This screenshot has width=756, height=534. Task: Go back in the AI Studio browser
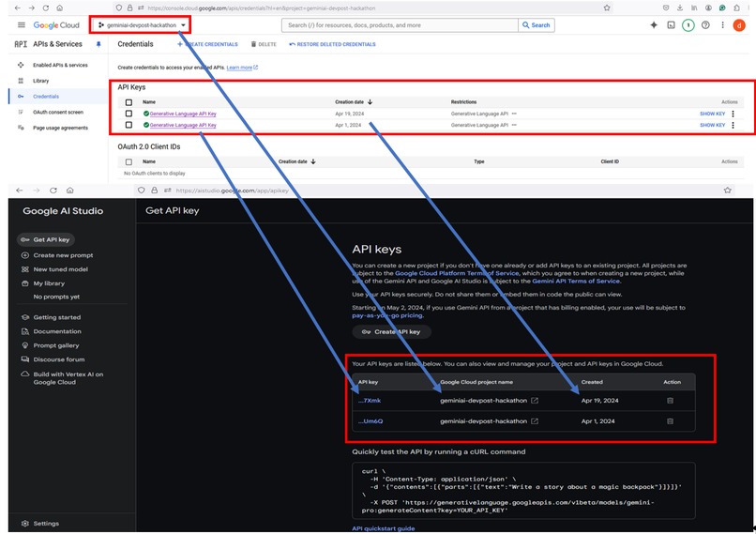(20, 191)
